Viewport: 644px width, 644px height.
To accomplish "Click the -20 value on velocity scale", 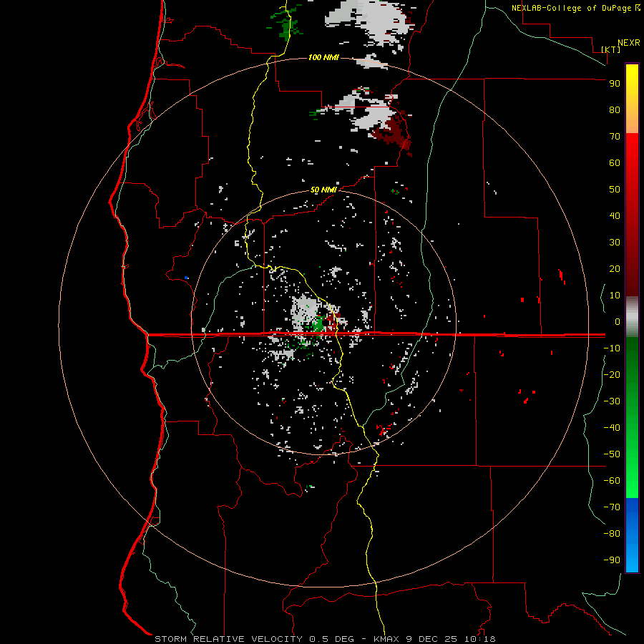I will (x=612, y=374).
